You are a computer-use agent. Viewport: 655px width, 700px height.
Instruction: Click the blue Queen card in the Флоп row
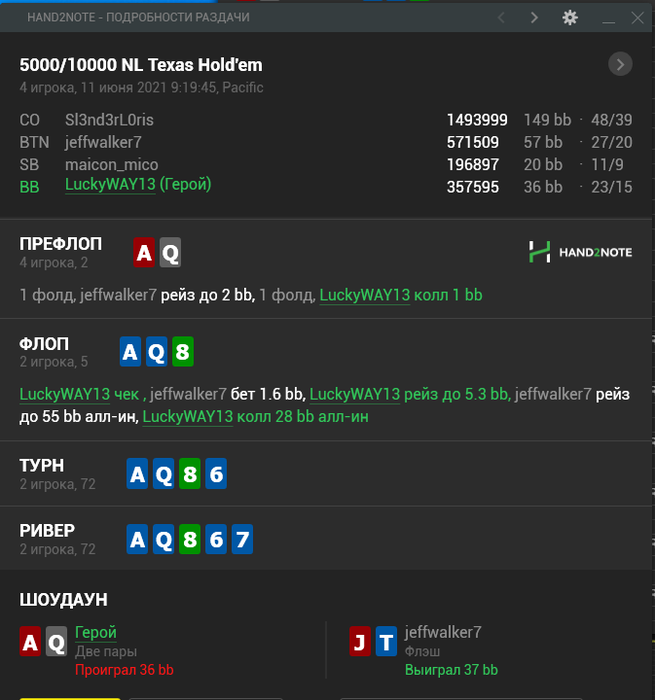pos(157,352)
